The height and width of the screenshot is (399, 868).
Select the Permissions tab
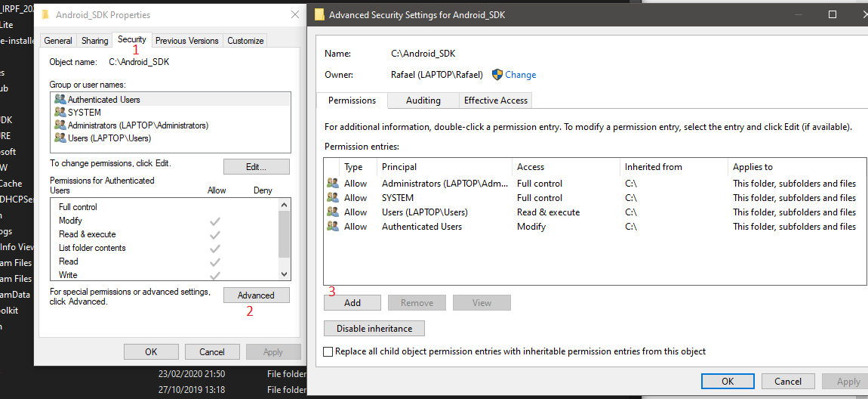coord(352,101)
